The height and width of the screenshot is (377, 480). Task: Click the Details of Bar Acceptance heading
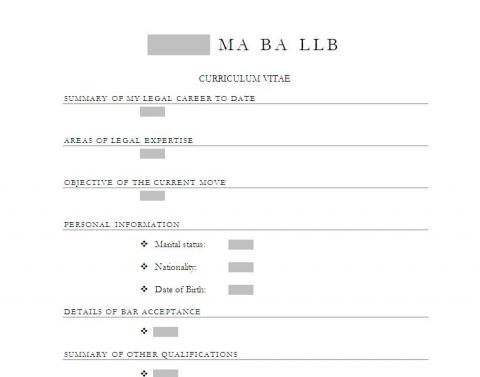coord(132,312)
